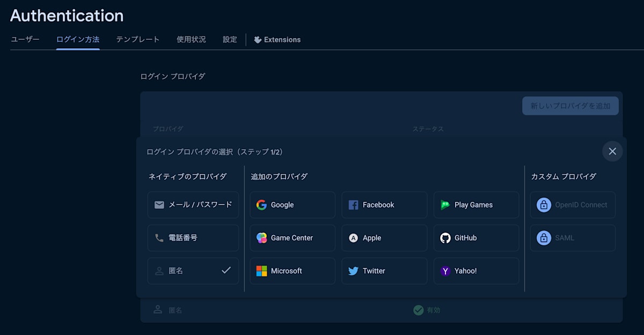Click the person icon in dialog 匿名 card
This screenshot has height=335, width=644.
pos(159,271)
